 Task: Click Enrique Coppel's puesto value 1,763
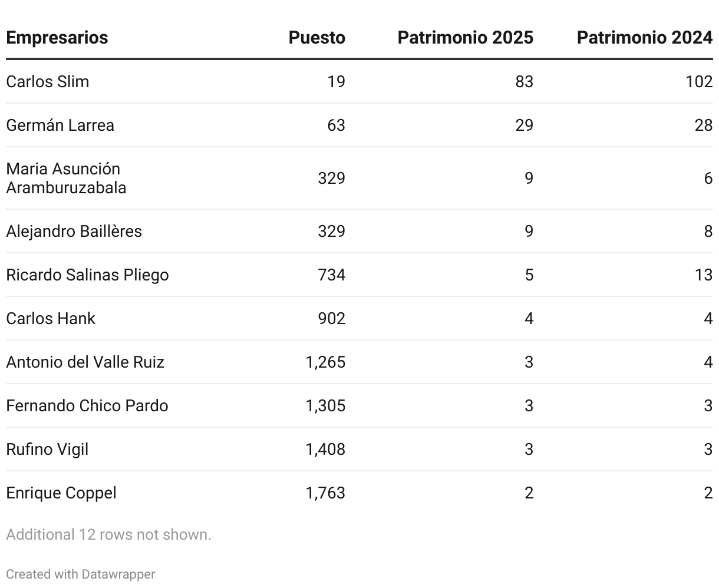click(x=325, y=493)
